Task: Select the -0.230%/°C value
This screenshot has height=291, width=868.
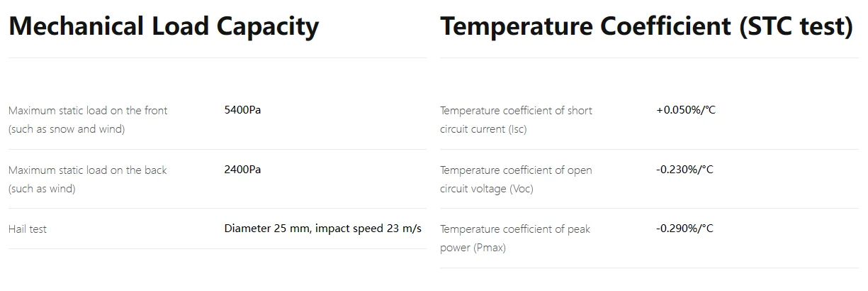Action: [684, 170]
